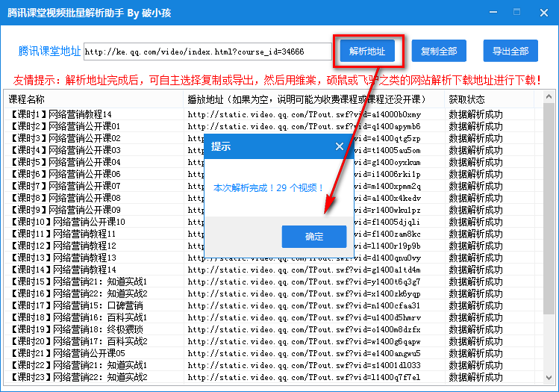Click 数据解析成功 status in 课时12 row
The height and width of the screenshot is (392, 559).
tap(475, 246)
